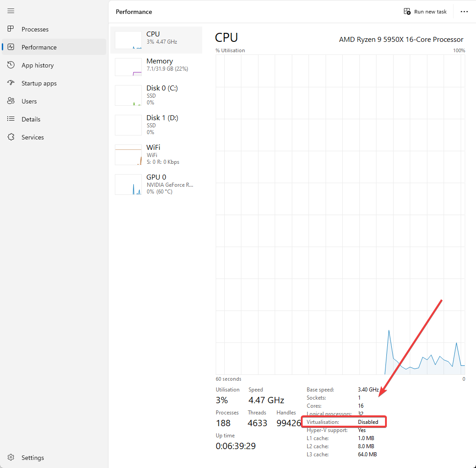Open the Processes page icon
476x468 pixels.
click(x=11, y=29)
